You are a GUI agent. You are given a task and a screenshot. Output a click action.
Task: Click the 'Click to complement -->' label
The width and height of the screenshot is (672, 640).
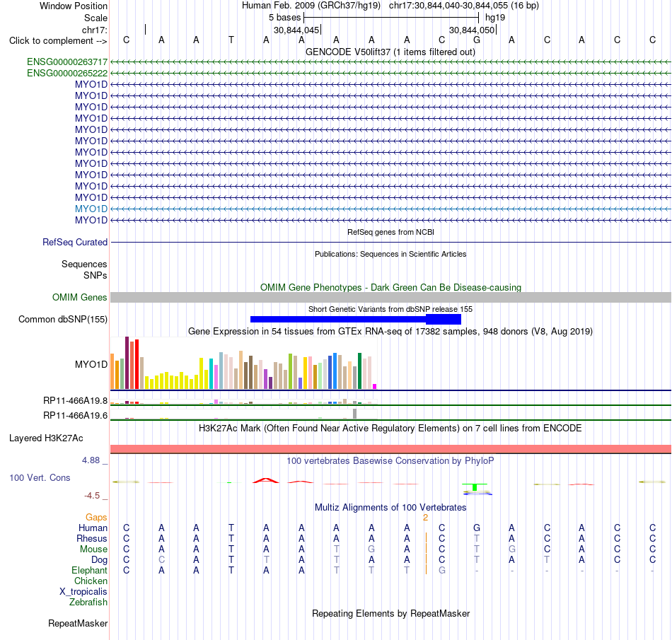58,41
